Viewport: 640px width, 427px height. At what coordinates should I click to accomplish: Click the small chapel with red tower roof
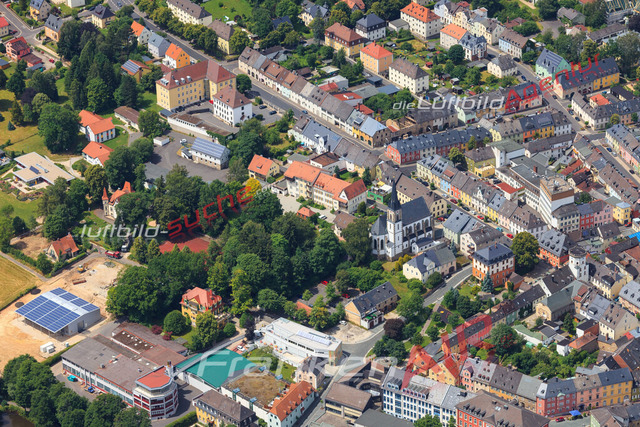pos(115,198)
